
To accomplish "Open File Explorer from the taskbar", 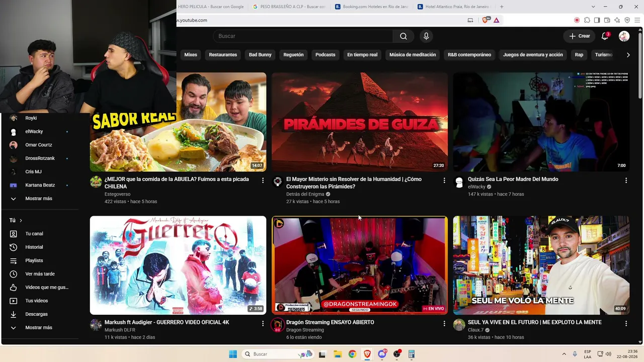I will (337, 354).
